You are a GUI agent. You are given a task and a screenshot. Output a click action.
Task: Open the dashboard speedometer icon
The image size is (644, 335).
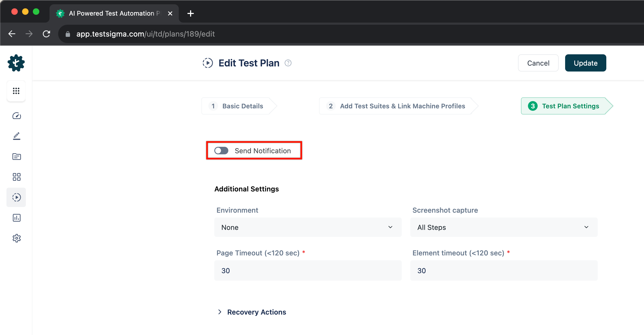click(16, 116)
